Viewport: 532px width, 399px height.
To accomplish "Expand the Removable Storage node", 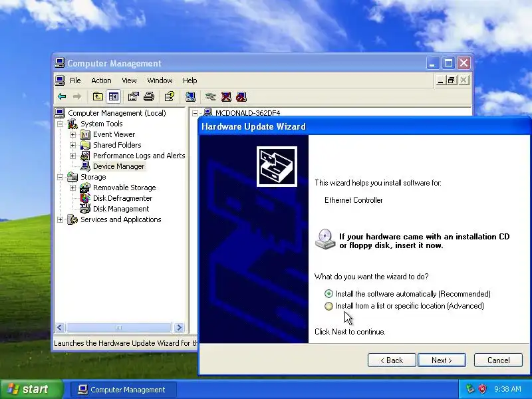I will coord(72,188).
